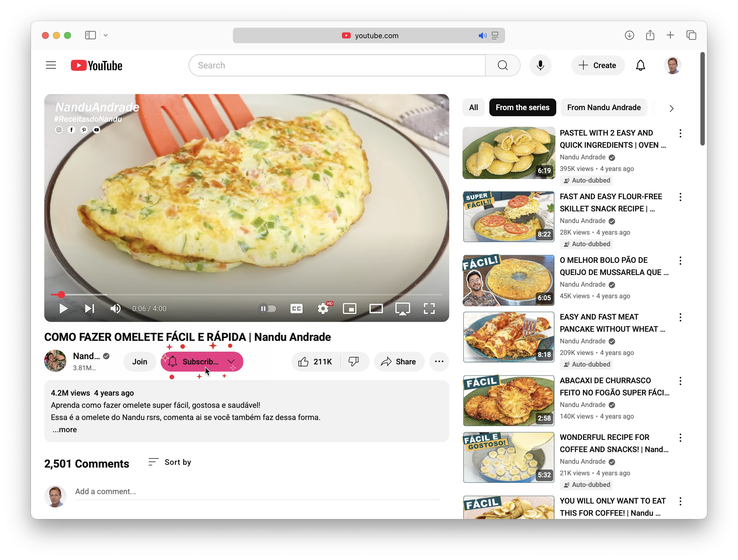Open the player settings gear
The width and height of the screenshot is (738, 560).
click(x=323, y=309)
